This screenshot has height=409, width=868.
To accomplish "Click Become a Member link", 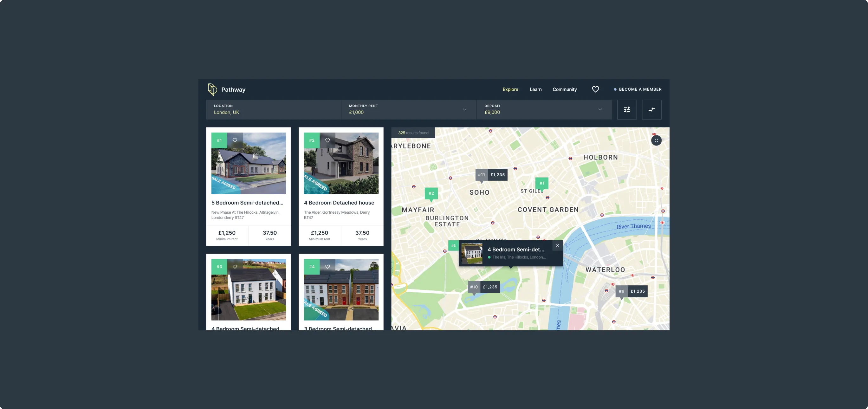I will pyautogui.click(x=639, y=89).
